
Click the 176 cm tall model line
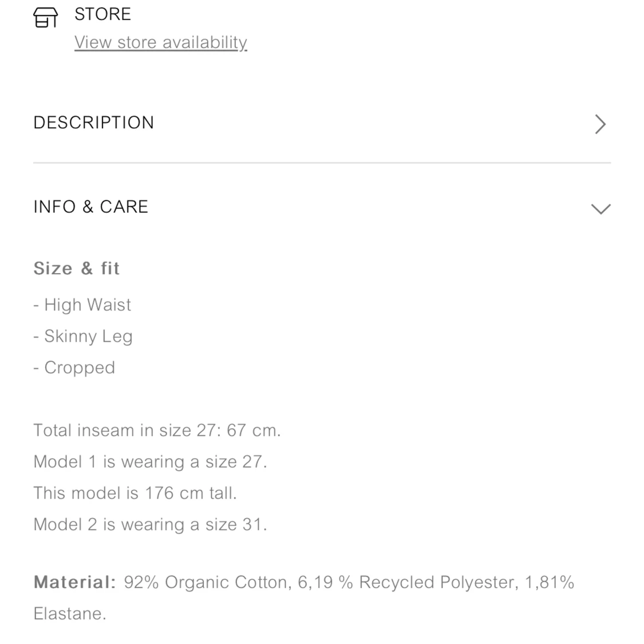pyautogui.click(x=135, y=493)
